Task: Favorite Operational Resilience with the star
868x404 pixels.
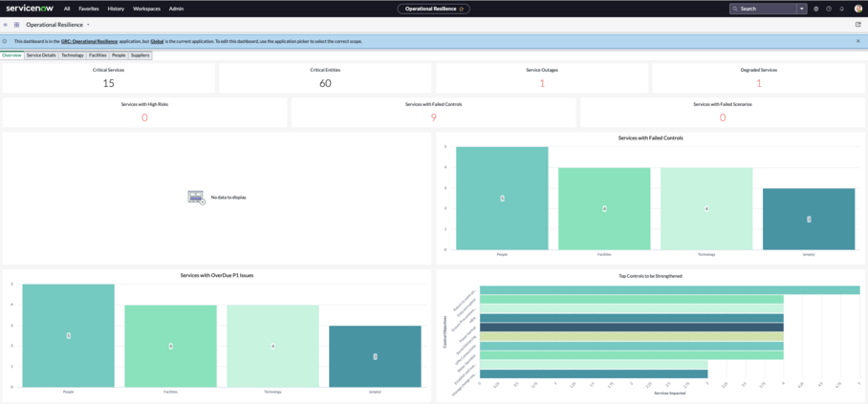Action: pyautogui.click(x=461, y=9)
